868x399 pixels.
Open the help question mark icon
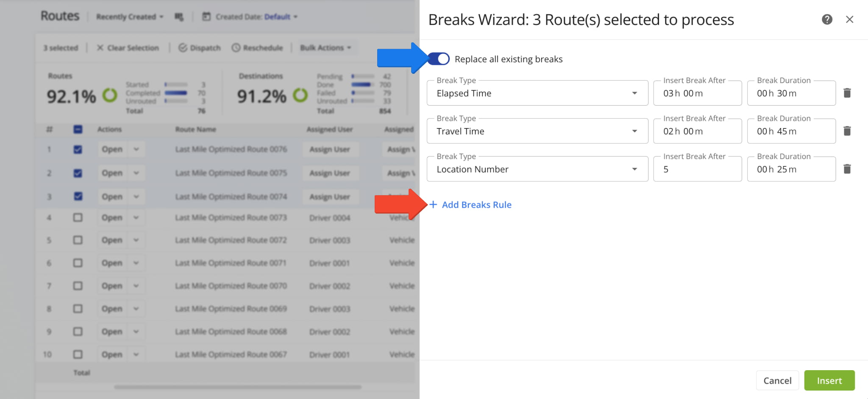(x=826, y=20)
